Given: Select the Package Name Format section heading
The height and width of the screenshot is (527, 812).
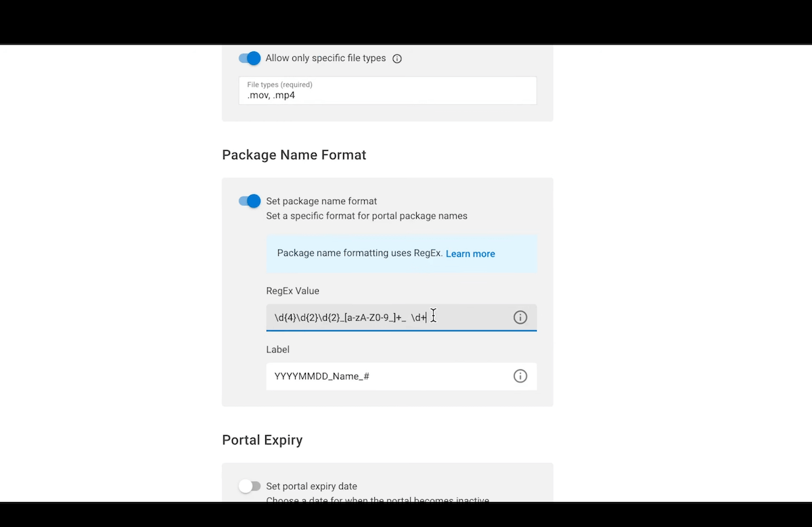Looking at the screenshot, I should (294, 155).
